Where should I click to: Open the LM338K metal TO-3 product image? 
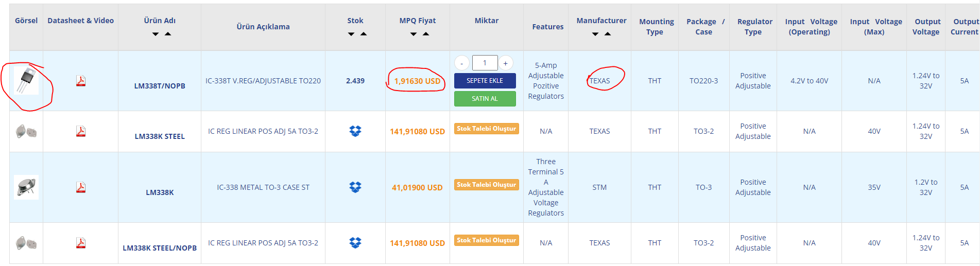[x=26, y=187]
